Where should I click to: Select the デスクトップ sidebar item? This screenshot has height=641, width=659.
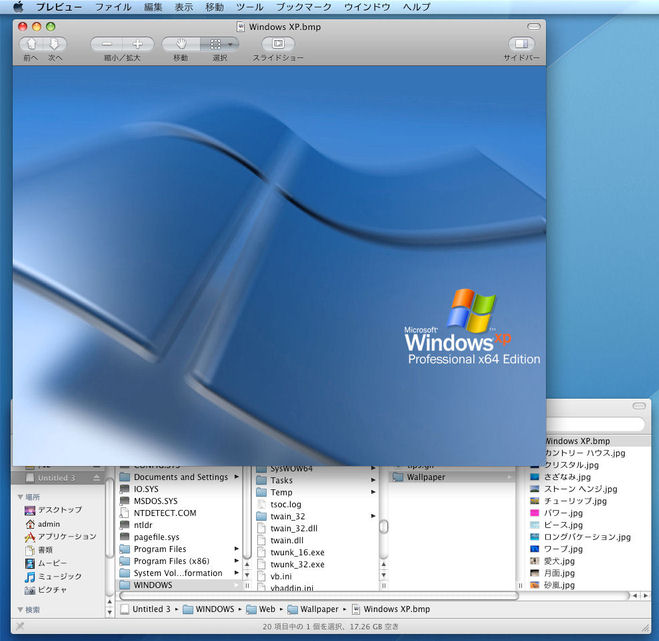pyautogui.click(x=59, y=510)
